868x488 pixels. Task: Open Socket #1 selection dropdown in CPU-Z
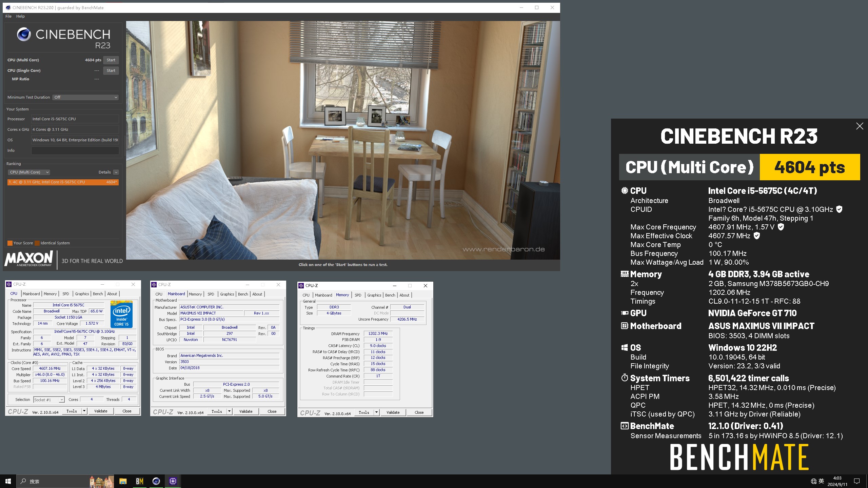click(x=49, y=400)
